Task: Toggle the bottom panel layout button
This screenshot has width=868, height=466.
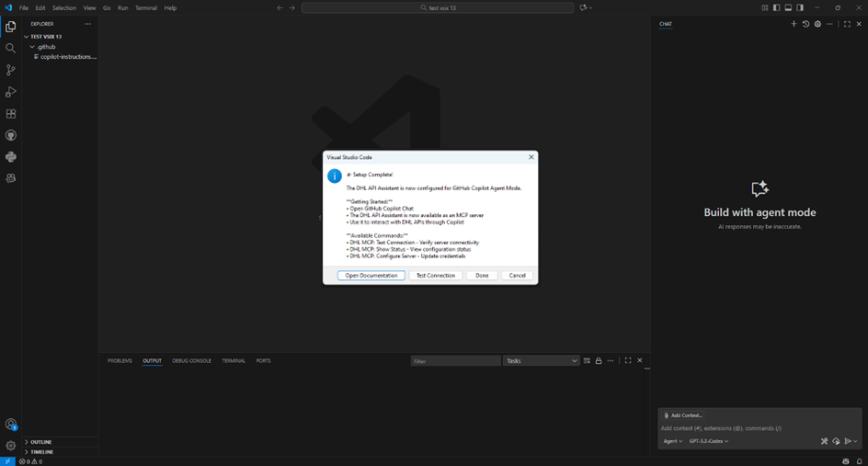Action: [788, 7]
